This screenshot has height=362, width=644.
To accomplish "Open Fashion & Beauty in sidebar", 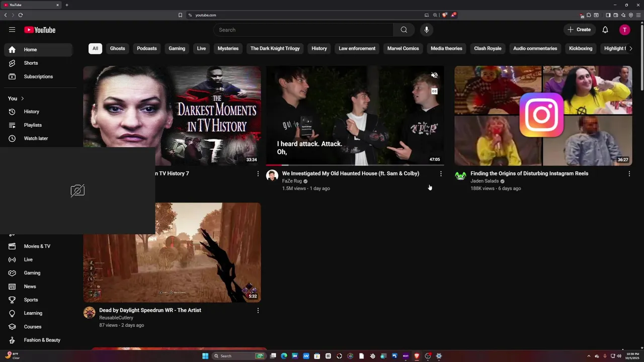I will click(x=38, y=340).
